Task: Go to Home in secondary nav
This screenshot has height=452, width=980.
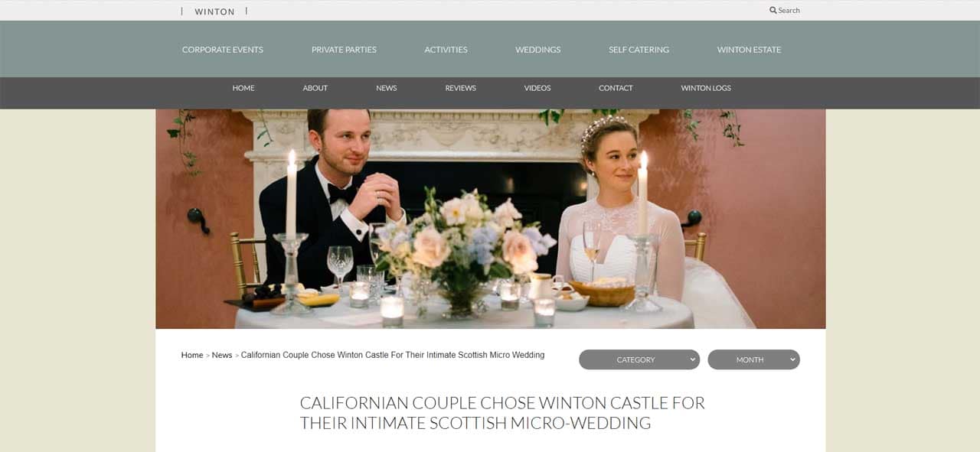Action: [x=243, y=88]
